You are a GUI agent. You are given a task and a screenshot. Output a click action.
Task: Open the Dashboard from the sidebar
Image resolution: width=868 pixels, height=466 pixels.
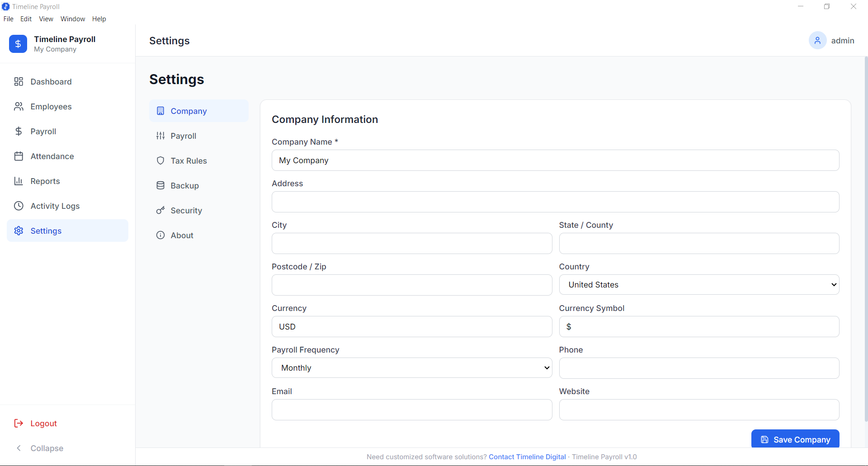[51, 81]
